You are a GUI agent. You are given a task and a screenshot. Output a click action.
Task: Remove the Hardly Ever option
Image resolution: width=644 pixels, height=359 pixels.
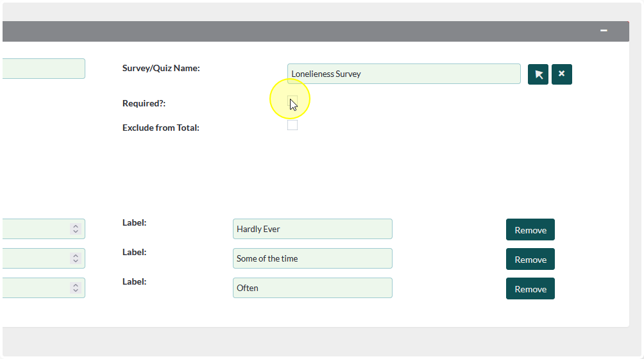tap(530, 230)
